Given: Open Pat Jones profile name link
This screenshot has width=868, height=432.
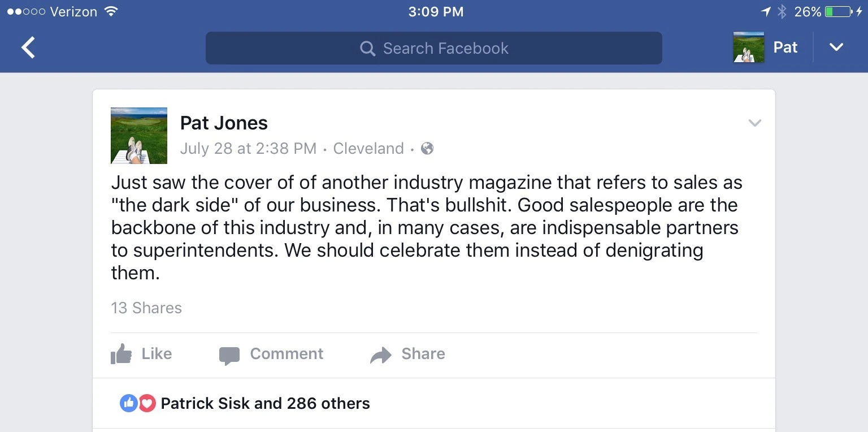Looking at the screenshot, I should click(x=224, y=123).
